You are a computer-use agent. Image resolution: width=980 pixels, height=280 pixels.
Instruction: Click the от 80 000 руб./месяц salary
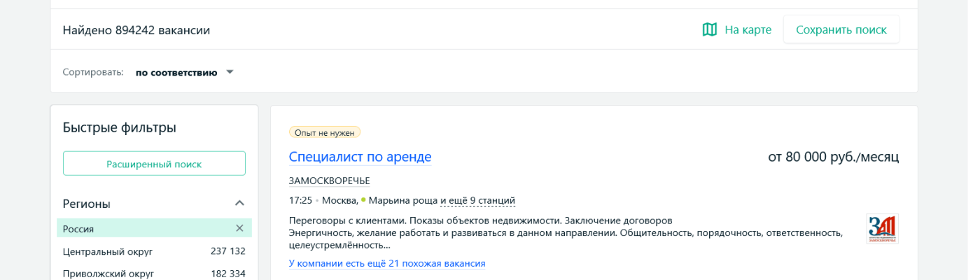pyautogui.click(x=833, y=157)
